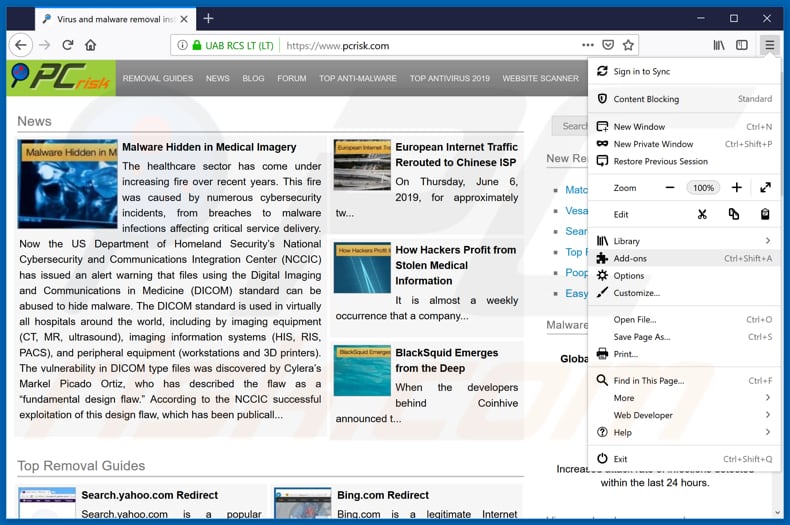Screen dimensions: 790x525
Task: Click the page search box
Action: [x=570, y=126]
